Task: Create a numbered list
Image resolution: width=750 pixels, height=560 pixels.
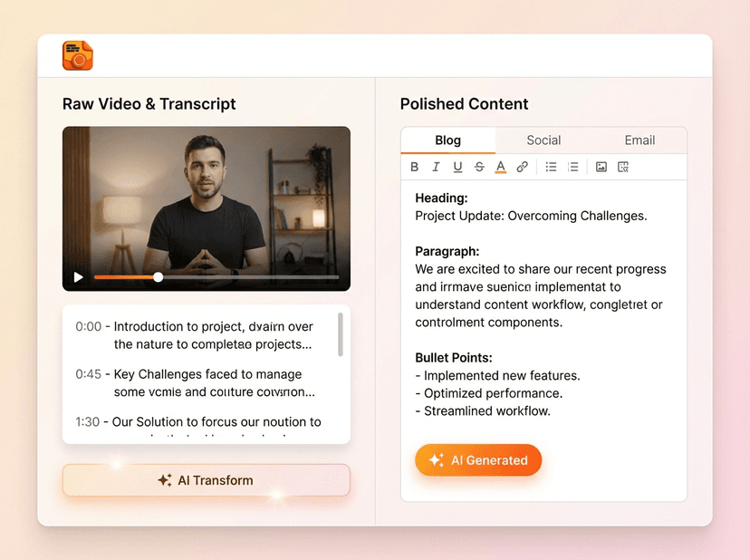Action: click(x=572, y=167)
